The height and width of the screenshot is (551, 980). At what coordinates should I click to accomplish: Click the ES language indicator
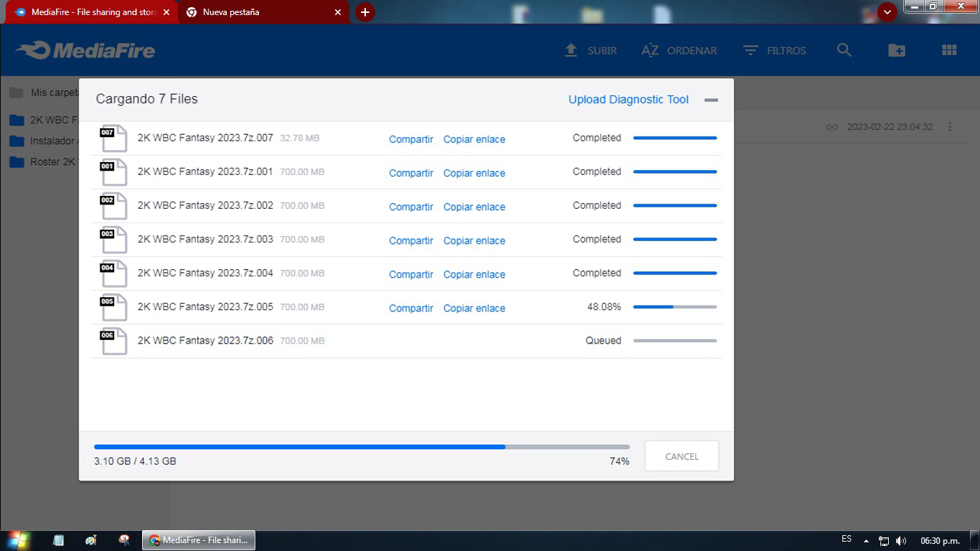pyautogui.click(x=847, y=539)
